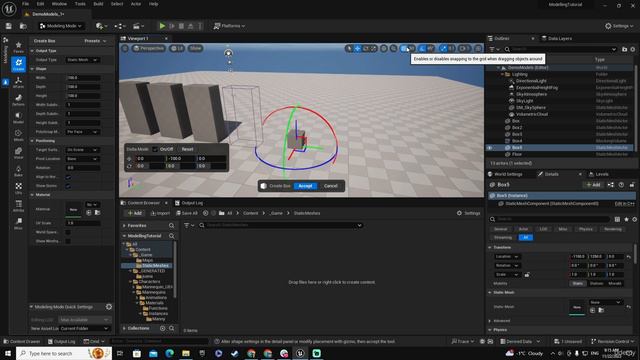The image size is (640, 360).
Task: Toggle grid snapping in viewport toolbar
Action: 404,48
